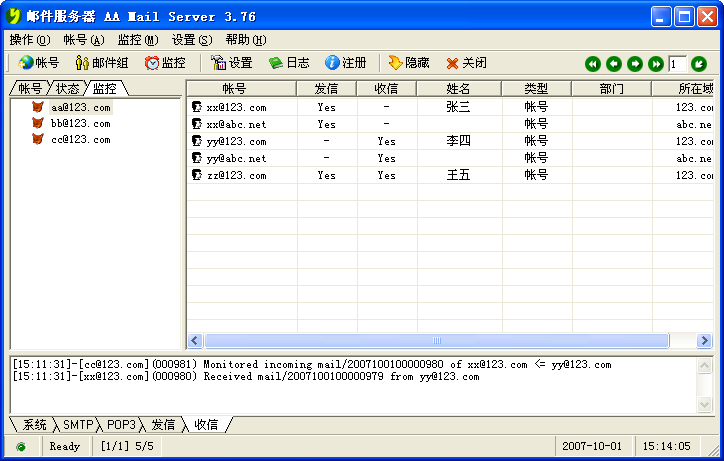Click the Received mail log line
Screen dimensions: 724x461
[x=246, y=376]
